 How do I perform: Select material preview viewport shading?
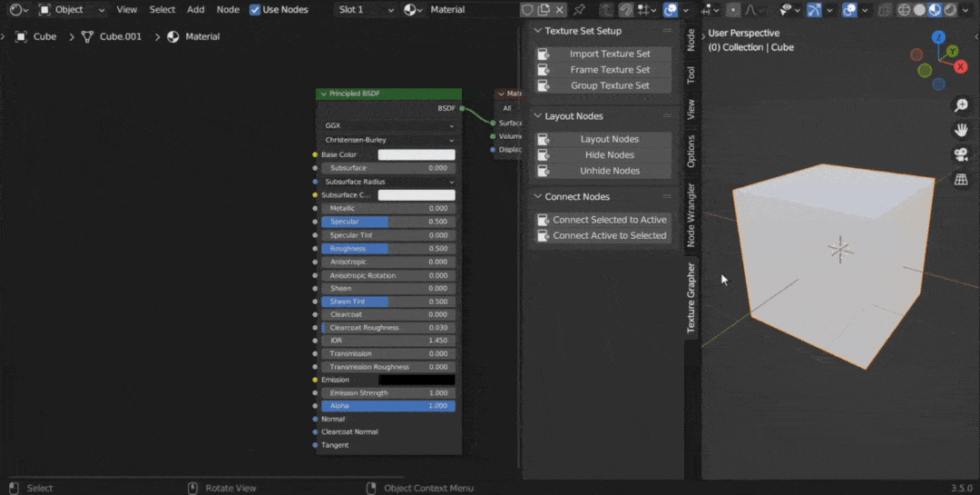pos(935,10)
